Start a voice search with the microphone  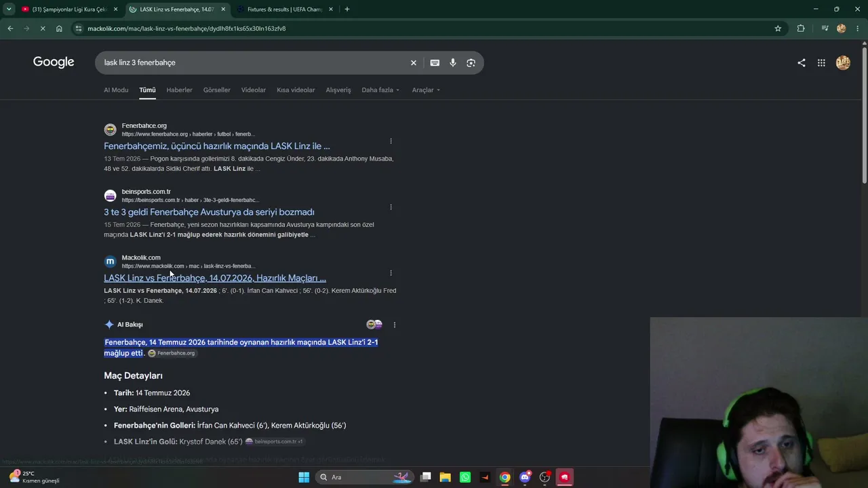click(x=453, y=62)
